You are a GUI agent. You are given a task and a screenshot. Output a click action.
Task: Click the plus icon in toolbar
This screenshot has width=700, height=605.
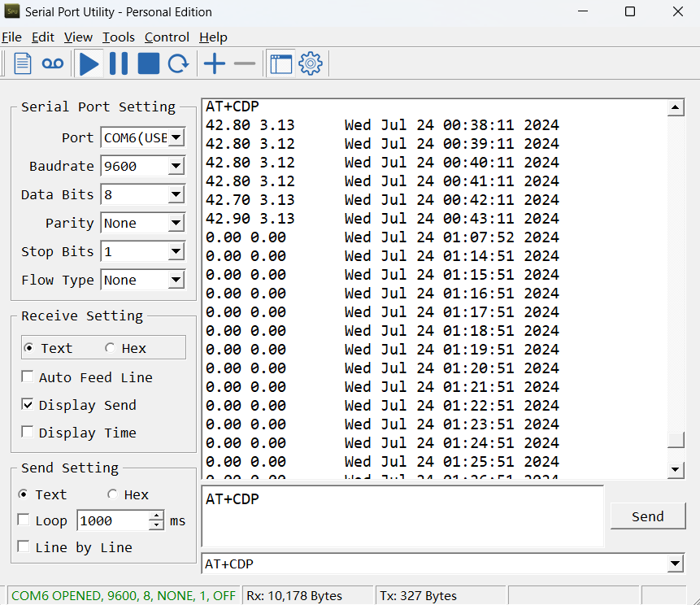pos(215,63)
